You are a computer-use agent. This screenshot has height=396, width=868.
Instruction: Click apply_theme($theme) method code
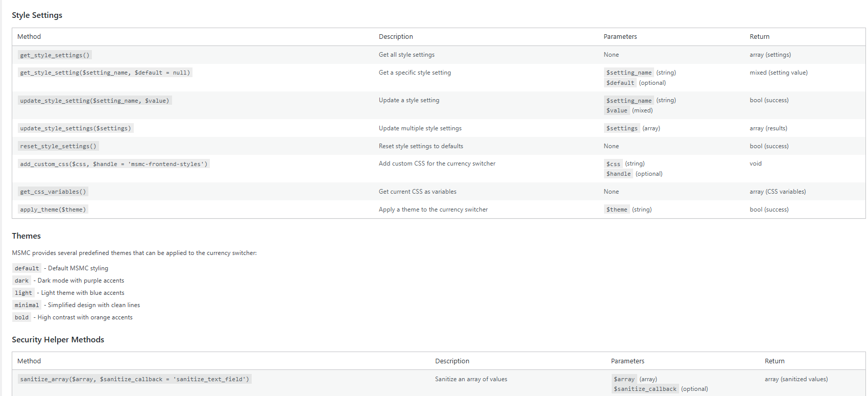coord(53,209)
